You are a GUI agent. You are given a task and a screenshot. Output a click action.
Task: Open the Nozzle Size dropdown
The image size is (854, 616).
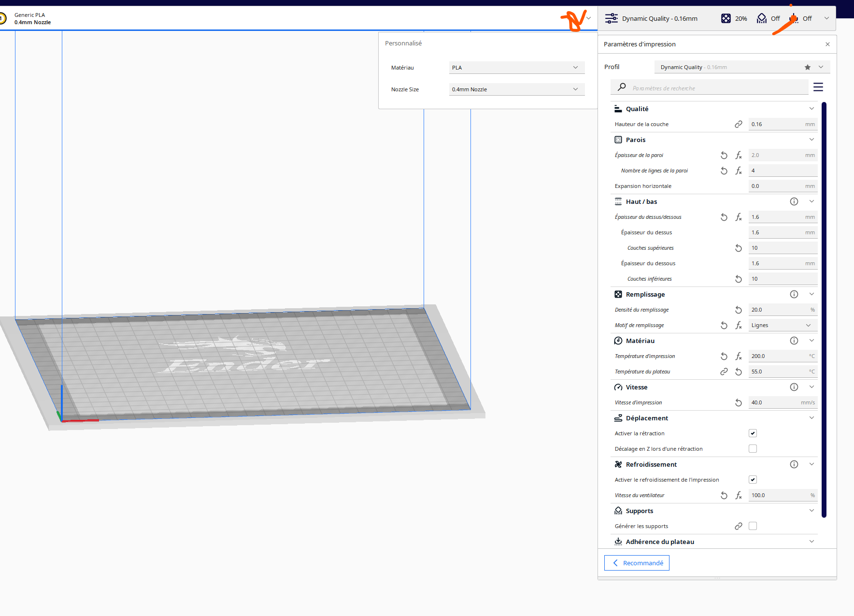[517, 89]
